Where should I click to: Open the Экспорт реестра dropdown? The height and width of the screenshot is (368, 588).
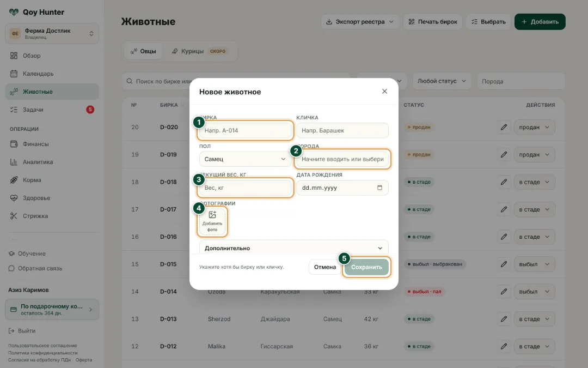360,22
